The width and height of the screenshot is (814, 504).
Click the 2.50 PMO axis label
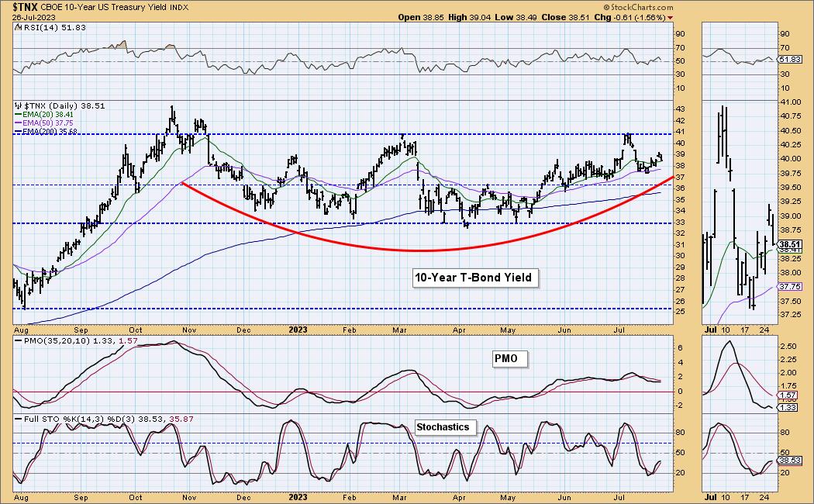(x=788, y=346)
